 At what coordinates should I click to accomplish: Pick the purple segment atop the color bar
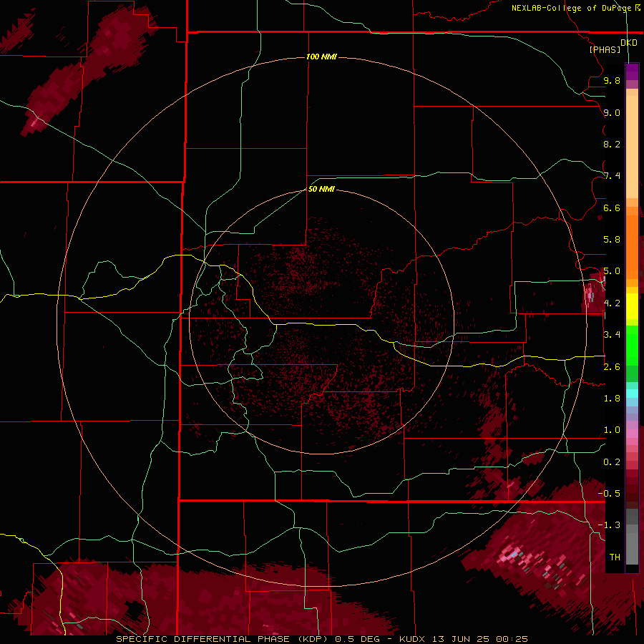632,72
